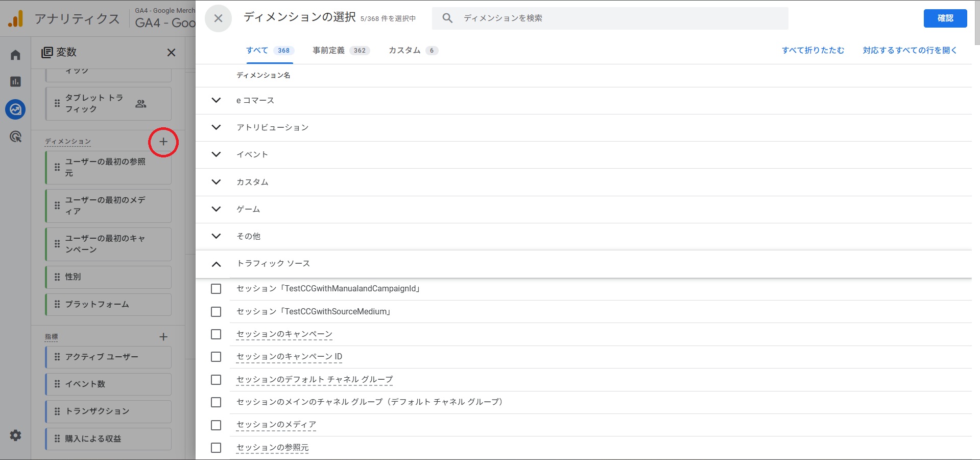Switch to the カスタム 6 tab
This screenshot has height=460, width=980.
(413, 50)
